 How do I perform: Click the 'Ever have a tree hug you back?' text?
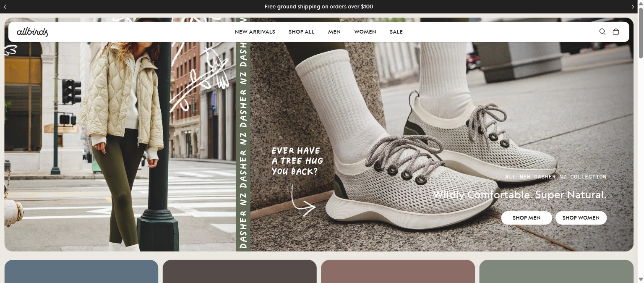(297, 161)
